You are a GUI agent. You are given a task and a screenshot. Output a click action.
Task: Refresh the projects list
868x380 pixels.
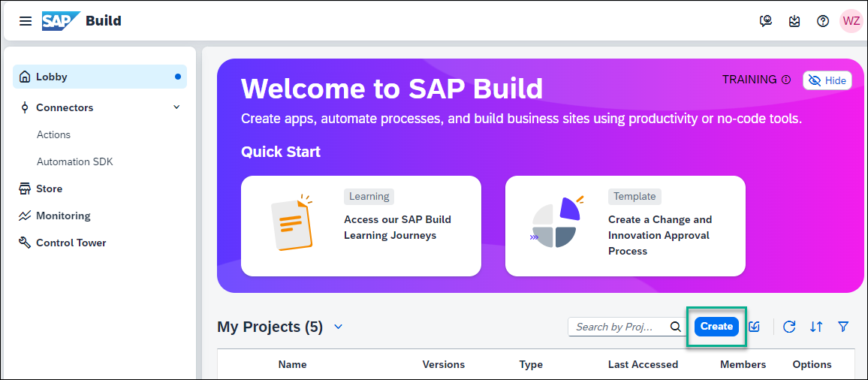[x=789, y=327]
